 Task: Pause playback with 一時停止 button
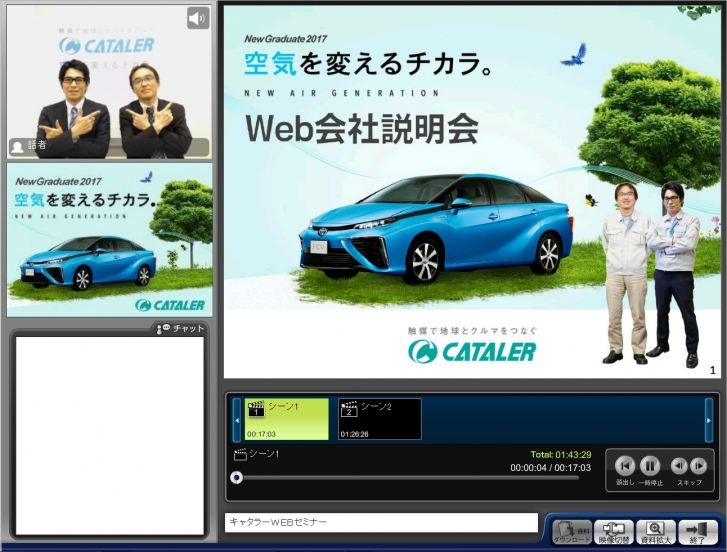tap(650, 466)
